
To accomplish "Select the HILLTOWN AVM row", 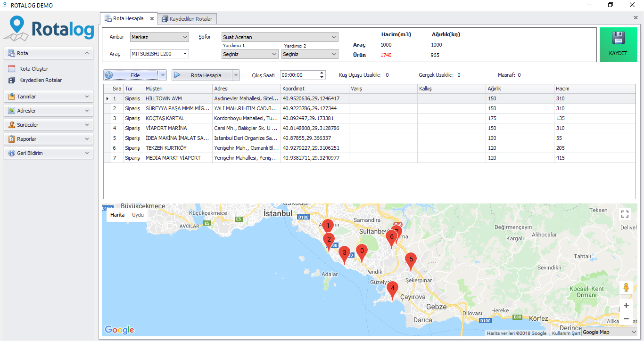I will click(370, 98).
